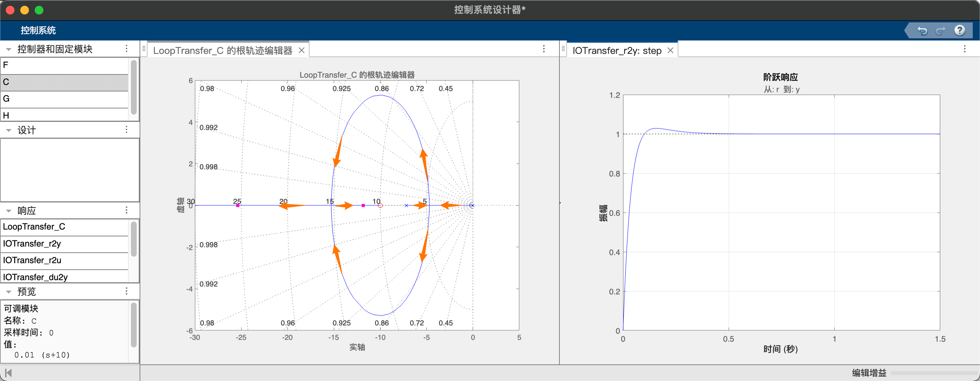This screenshot has width=980, height=381.
Task: Click the 振幅 y-axis label
Action: pyautogui.click(x=603, y=213)
